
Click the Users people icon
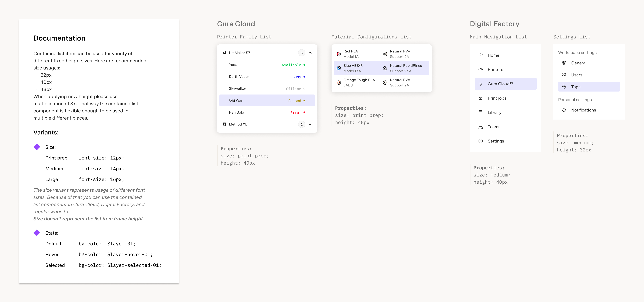564,75
